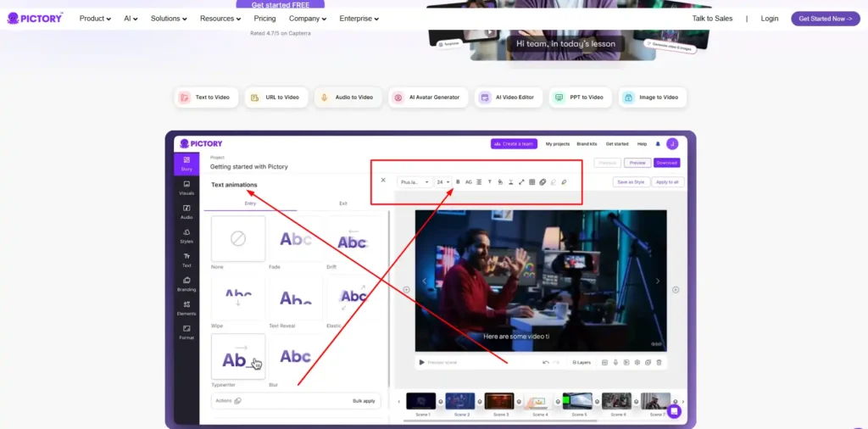Open My projects in the editor header
Image resolution: width=868 pixels, height=429 pixels.
[558, 144]
